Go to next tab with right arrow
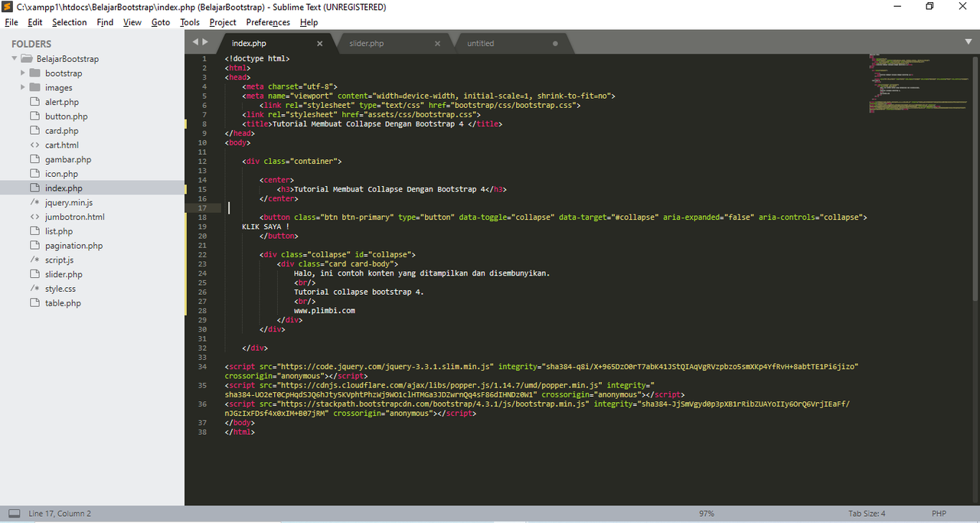This screenshot has height=523, width=980. click(205, 41)
